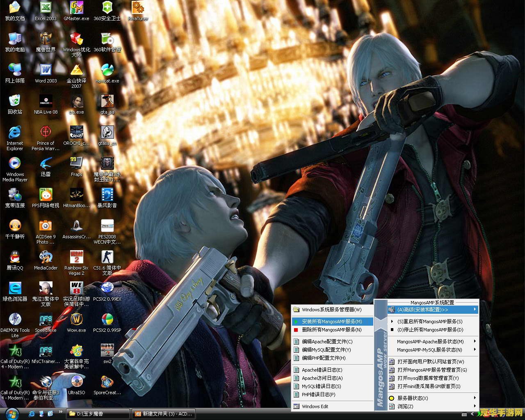The height and width of the screenshot is (420, 525).
Task: Select 打开mysql数据库管理首页(Y)
Action: [x=433, y=378]
